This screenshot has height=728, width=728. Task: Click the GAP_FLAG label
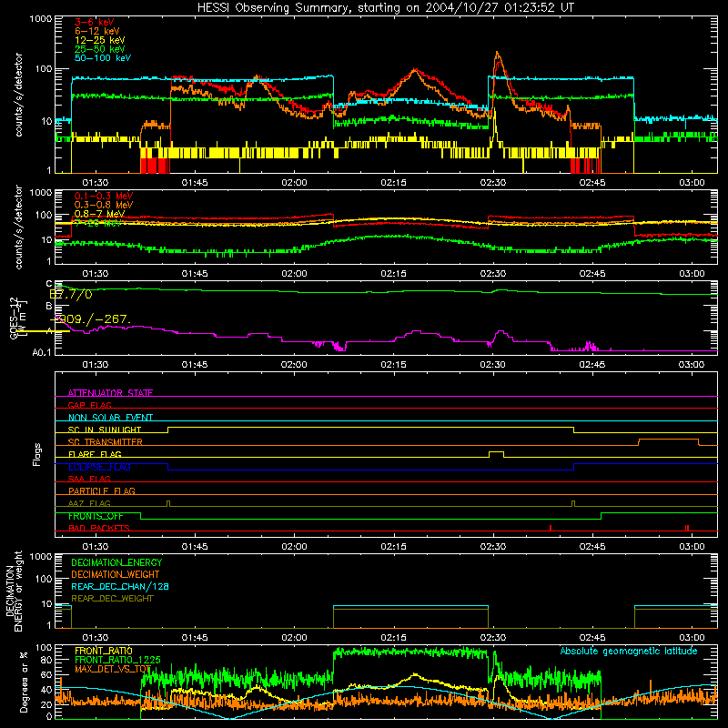pos(89,405)
